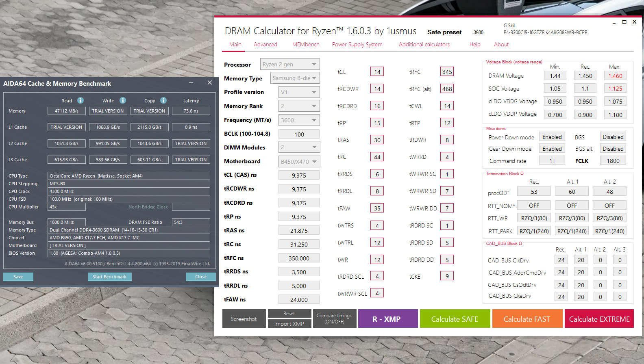Open the MEMbench tab
644x364 pixels.
click(306, 44)
